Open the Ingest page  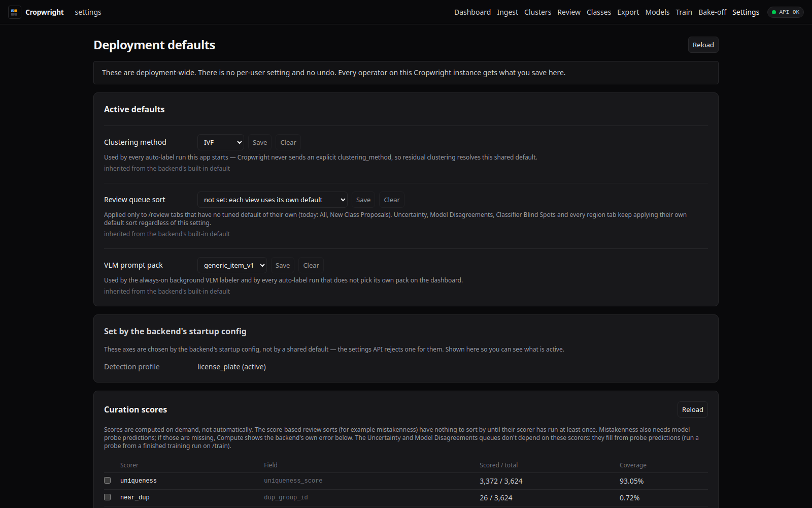[507, 12]
